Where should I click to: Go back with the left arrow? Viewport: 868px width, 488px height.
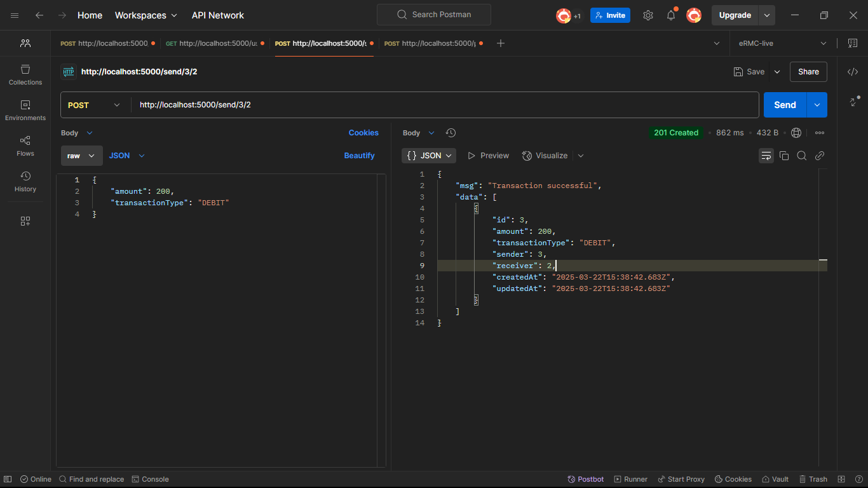[x=39, y=15]
